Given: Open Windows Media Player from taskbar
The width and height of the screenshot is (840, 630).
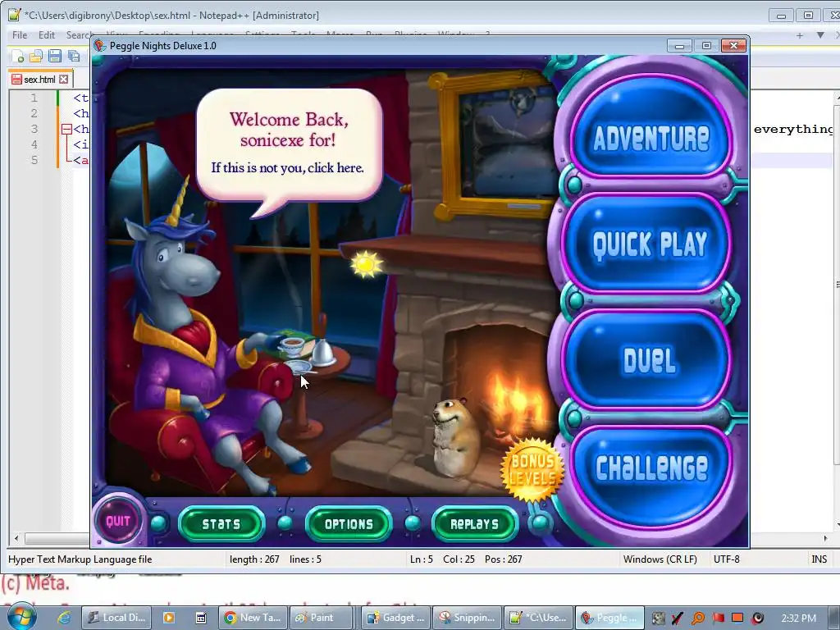Looking at the screenshot, I should 168,618.
